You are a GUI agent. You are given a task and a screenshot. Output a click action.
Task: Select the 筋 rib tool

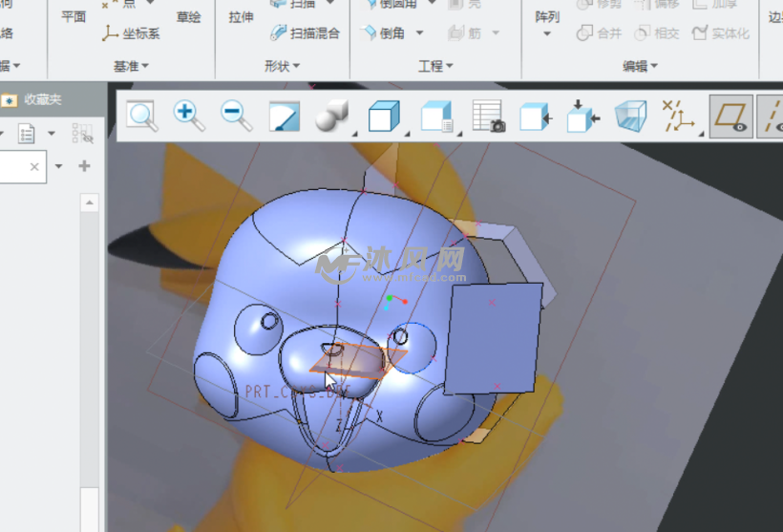[464, 33]
